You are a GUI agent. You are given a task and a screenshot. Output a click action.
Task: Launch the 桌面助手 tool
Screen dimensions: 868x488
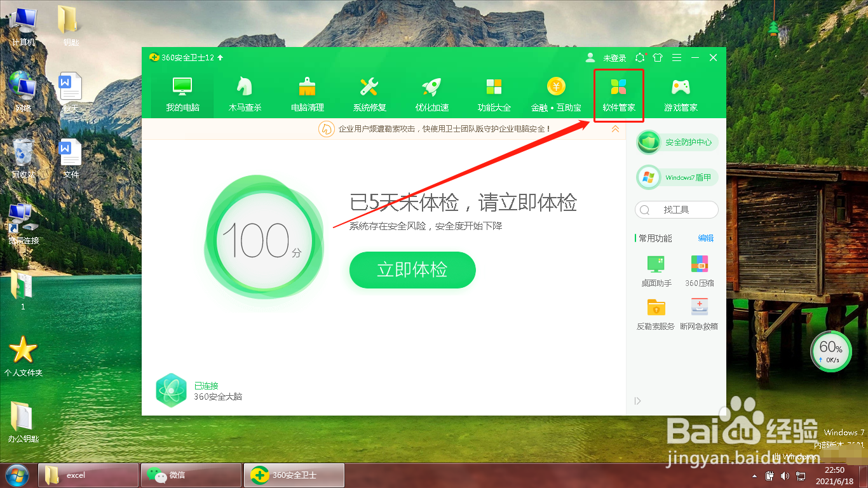tap(656, 271)
